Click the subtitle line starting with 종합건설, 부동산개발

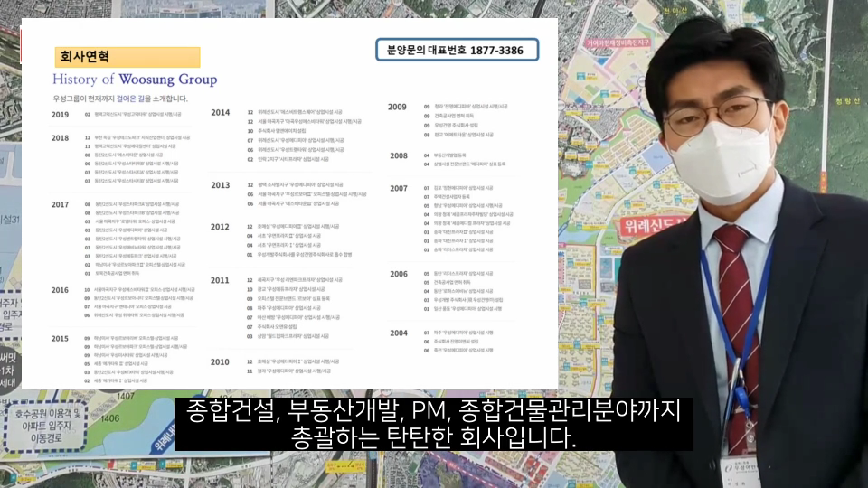433,411
